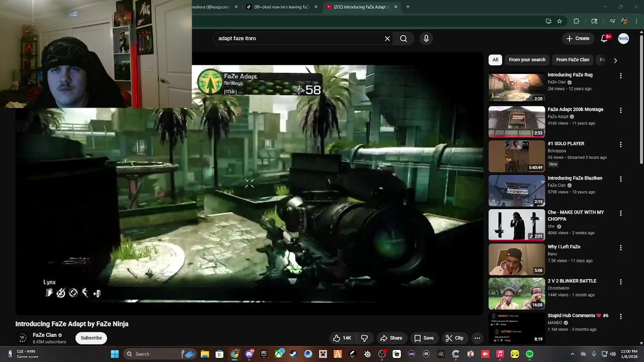Viewport: 644px width, 362px height.
Task: Open Chrome three-dot menu
Action: (x=636, y=21)
